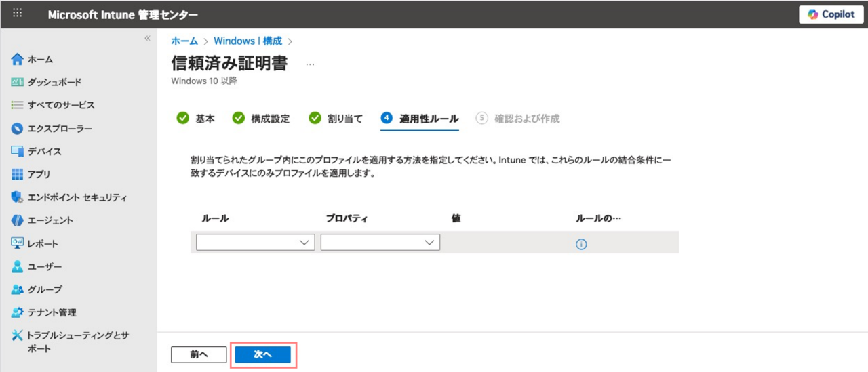Click the rule info icon
The width and height of the screenshot is (868, 372).
[581, 245]
